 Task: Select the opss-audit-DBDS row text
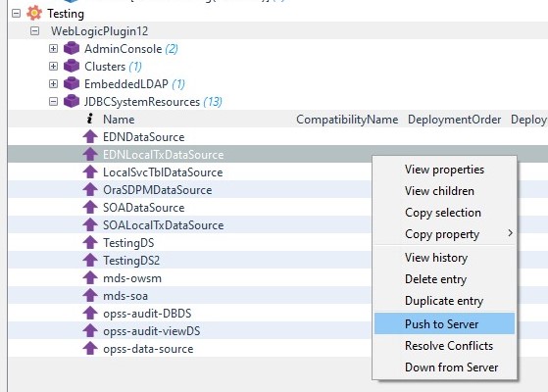[x=147, y=314]
